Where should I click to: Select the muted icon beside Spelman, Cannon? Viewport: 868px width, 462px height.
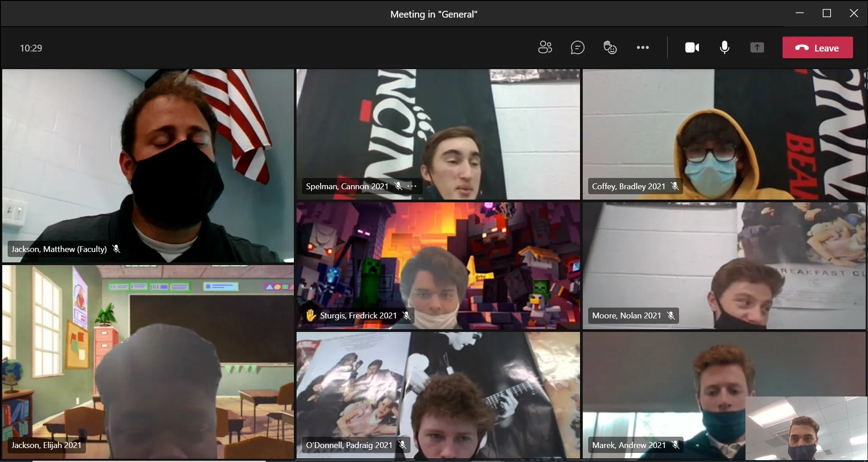398,186
